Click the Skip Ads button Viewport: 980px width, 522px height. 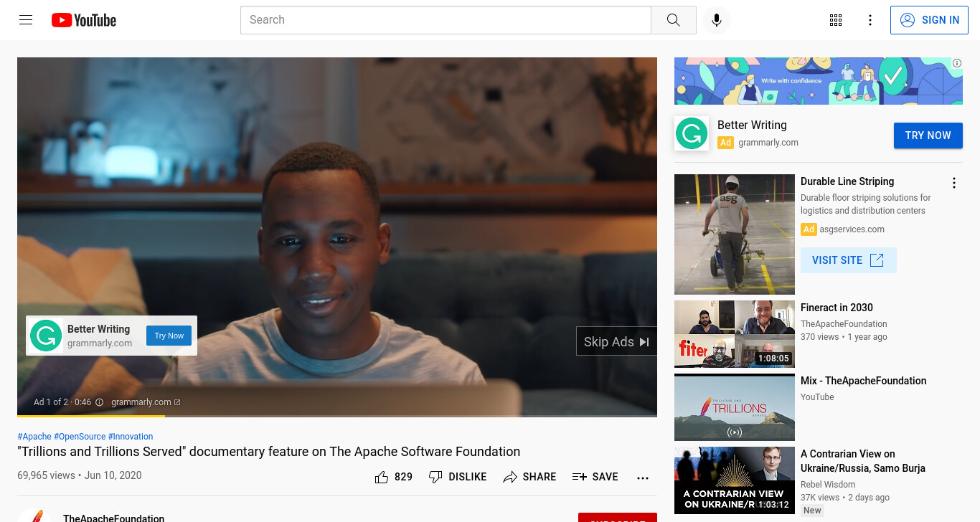click(x=616, y=341)
